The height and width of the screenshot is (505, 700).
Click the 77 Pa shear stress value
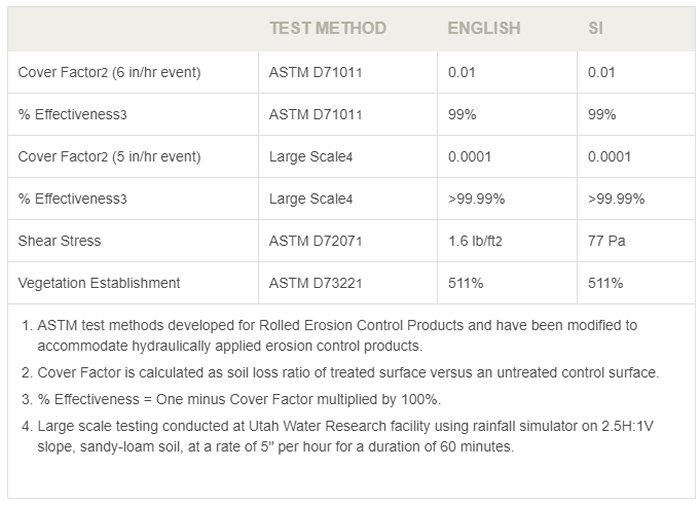[x=606, y=241]
